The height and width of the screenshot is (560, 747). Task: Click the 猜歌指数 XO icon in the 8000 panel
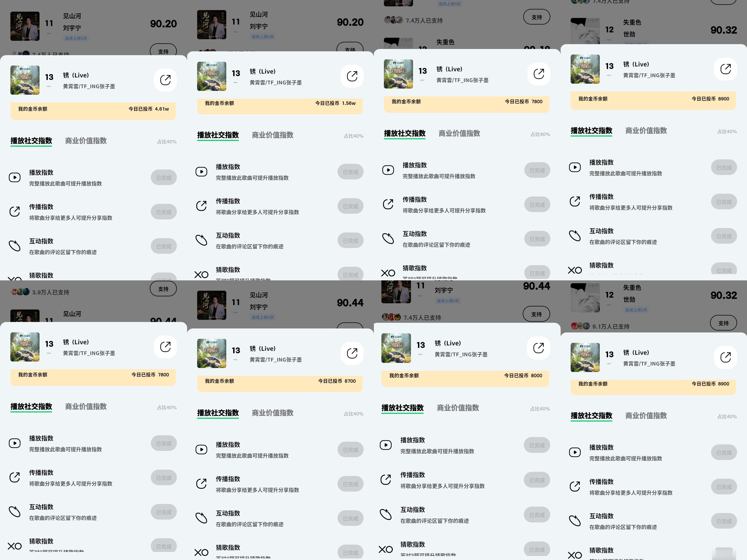click(x=386, y=550)
